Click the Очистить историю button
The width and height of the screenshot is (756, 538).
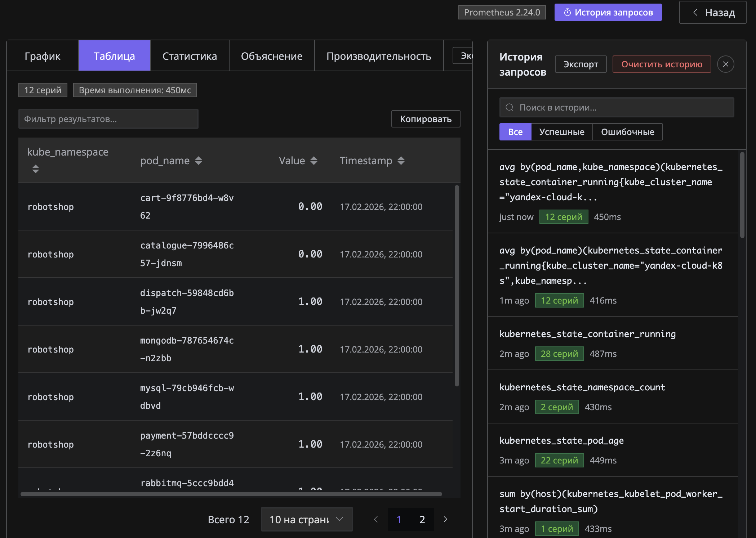click(662, 64)
